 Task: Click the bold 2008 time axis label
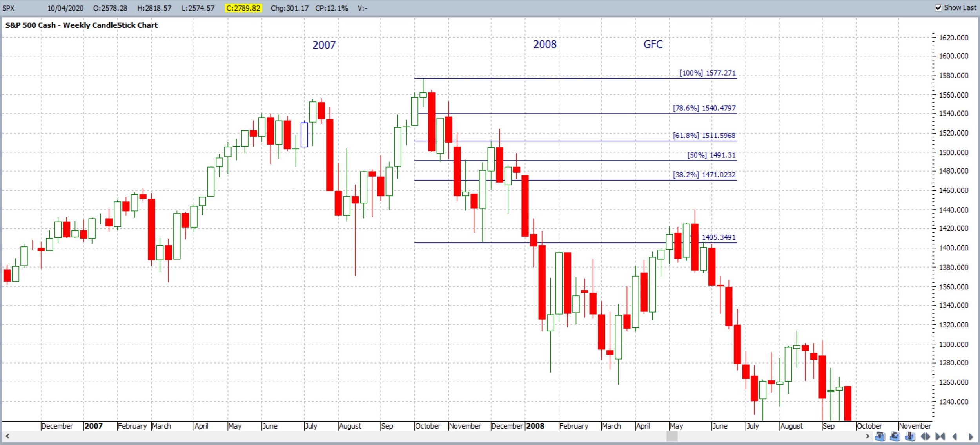tap(535, 426)
